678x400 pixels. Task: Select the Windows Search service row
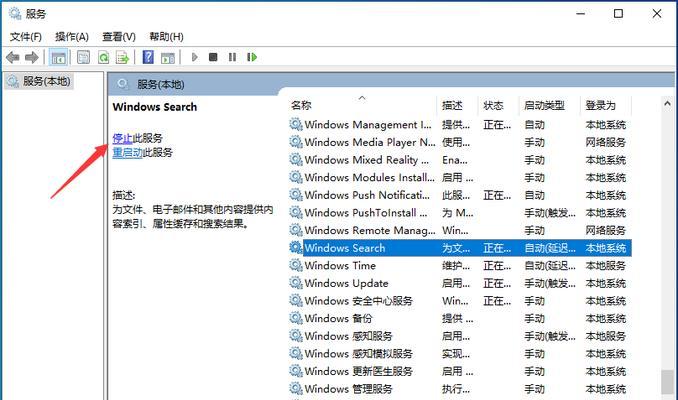click(460, 248)
